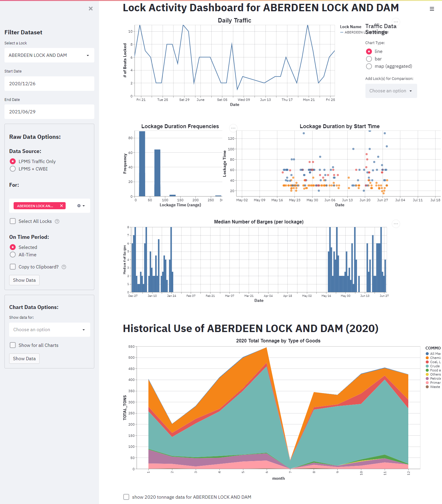Show help for Select All Locks

(57, 221)
